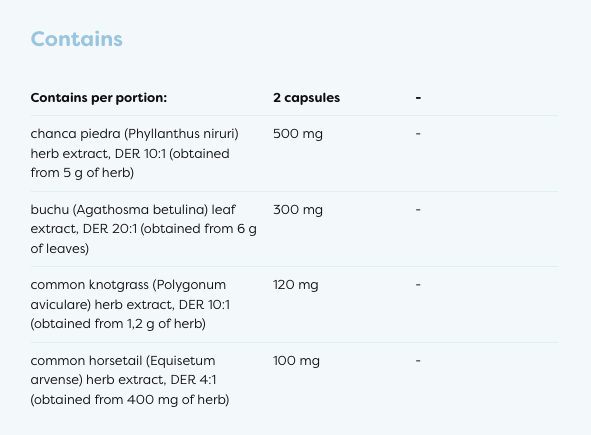Click the dash in the chanca piedra row
The image size is (591, 435).
point(418,134)
